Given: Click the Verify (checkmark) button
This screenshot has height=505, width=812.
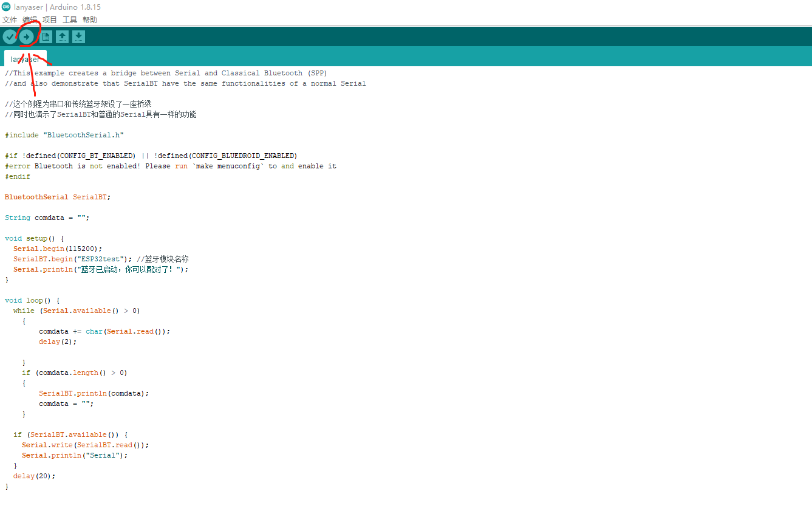Looking at the screenshot, I should (x=10, y=37).
